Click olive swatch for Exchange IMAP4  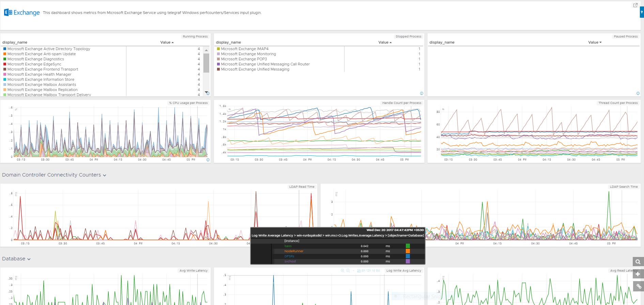(218, 49)
